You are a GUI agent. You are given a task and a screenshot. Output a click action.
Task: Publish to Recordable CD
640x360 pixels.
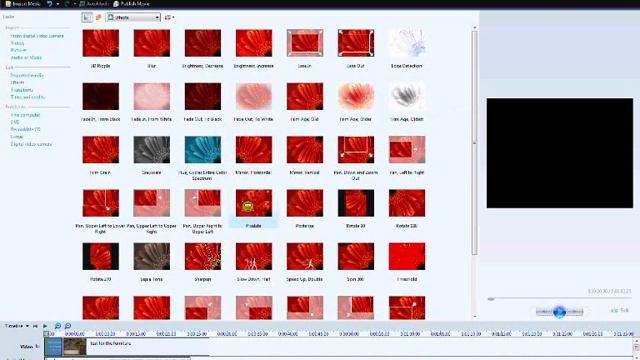click(x=25, y=129)
